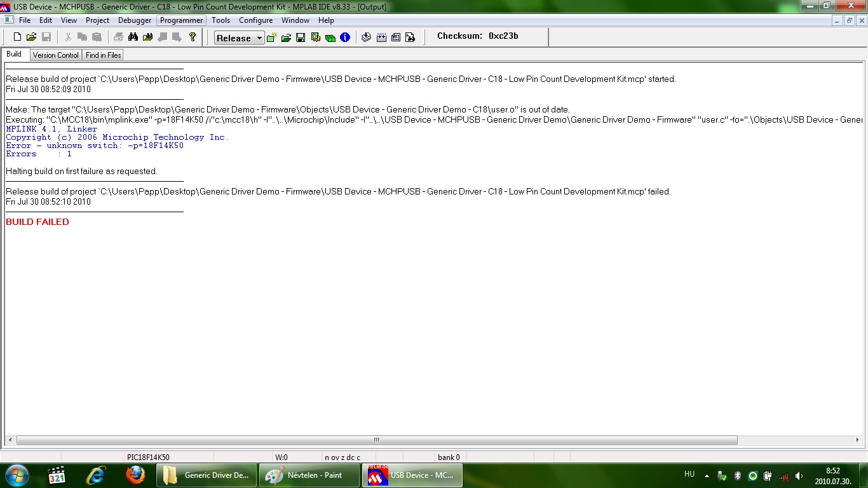Open the Configure menu
This screenshot has width=868, height=488.
[x=255, y=20]
